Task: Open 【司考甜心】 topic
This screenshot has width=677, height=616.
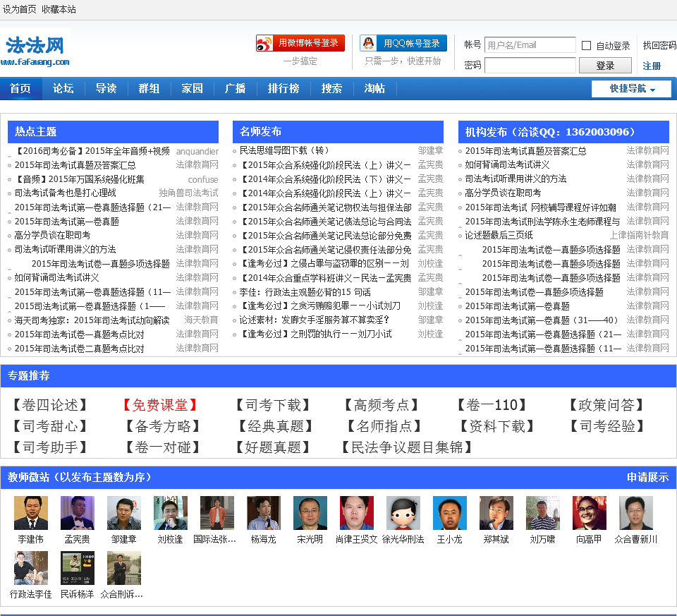Action: pos(50,426)
